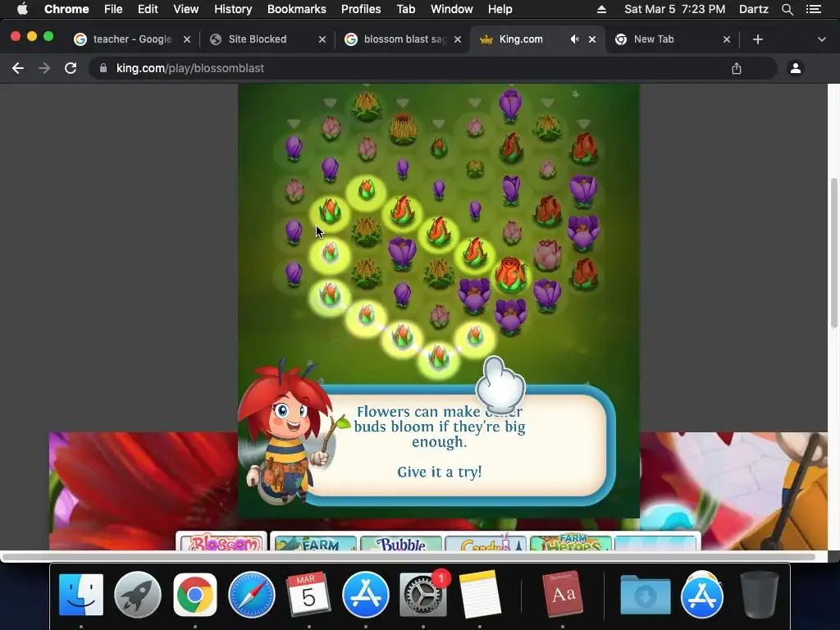Viewport: 840px width, 630px height.
Task: Click the vertical page scrollbar
Action: tap(833, 252)
